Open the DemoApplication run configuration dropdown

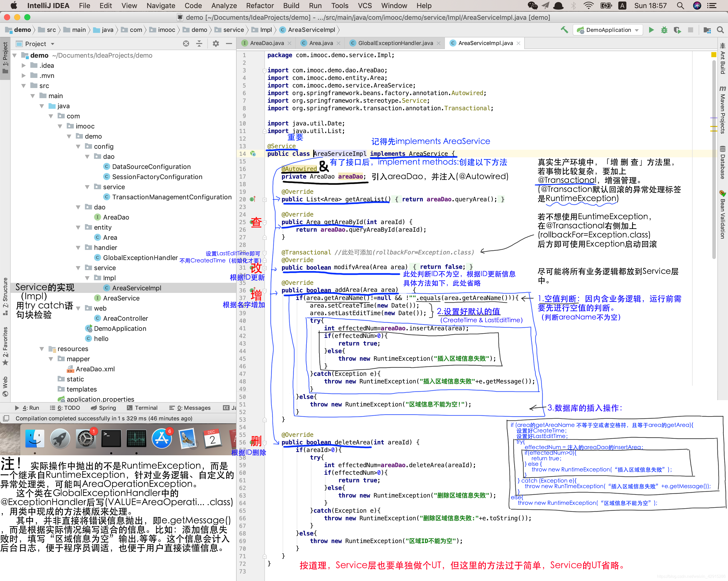(607, 30)
